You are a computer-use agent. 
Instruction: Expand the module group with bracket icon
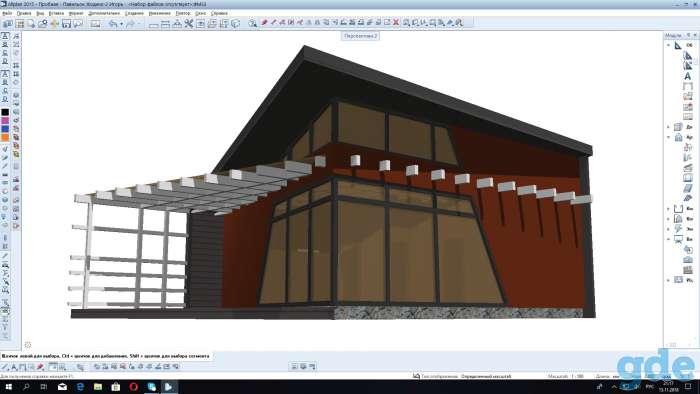click(x=668, y=209)
